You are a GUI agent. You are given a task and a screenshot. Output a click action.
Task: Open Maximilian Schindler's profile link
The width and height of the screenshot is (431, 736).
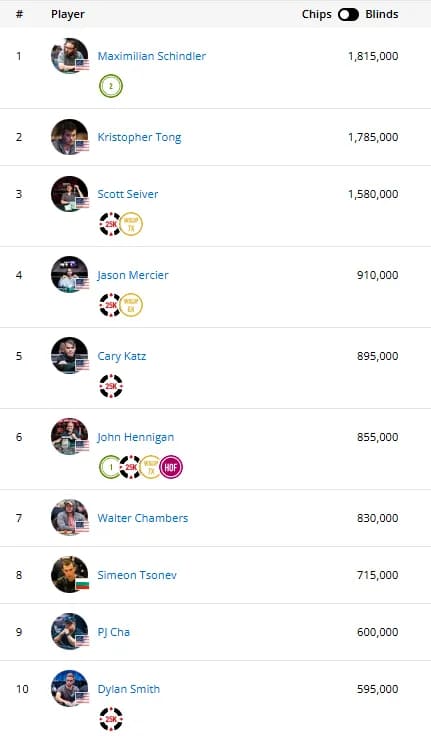click(x=152, y=56)
